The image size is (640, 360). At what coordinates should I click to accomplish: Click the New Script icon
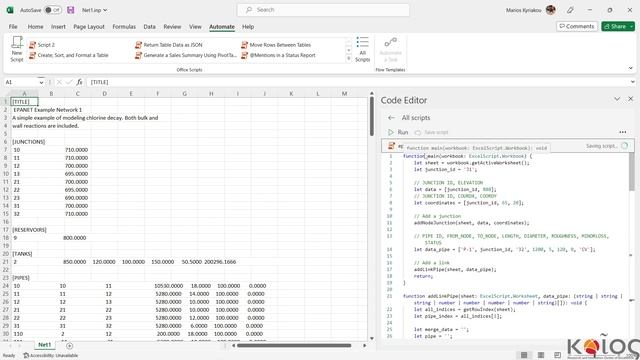(17, 49)
